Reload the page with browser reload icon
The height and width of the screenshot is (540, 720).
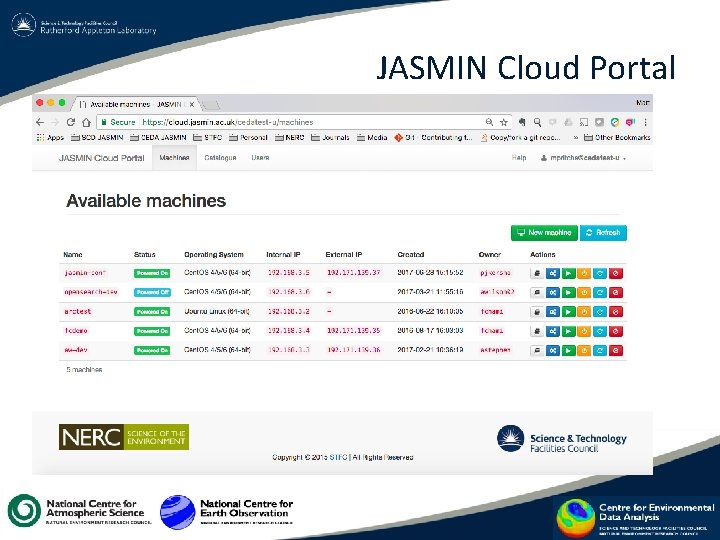[71, 122]
